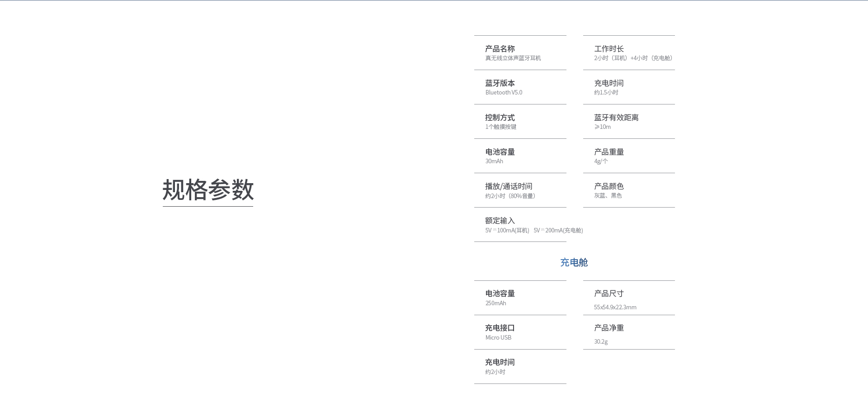Click the 2小时（耳机）+4小时（充电舱） value
The height and width of the screenshot is (407, 868).
(634, 58)
